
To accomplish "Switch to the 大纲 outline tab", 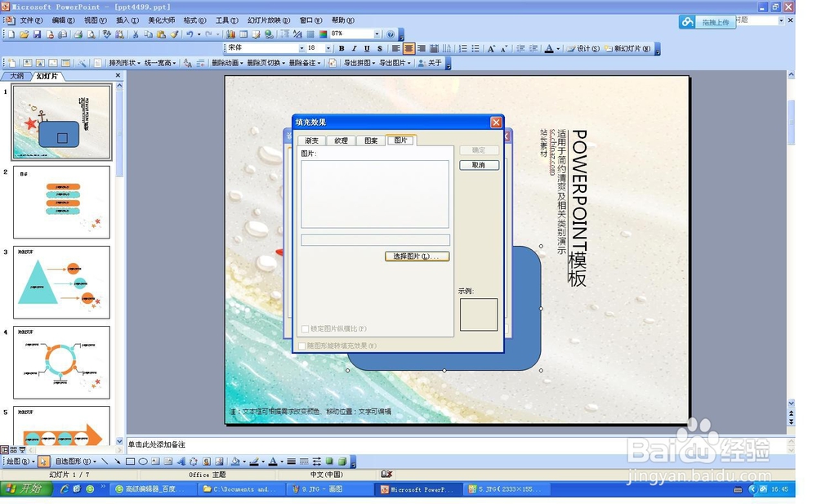I will point(16,76).
